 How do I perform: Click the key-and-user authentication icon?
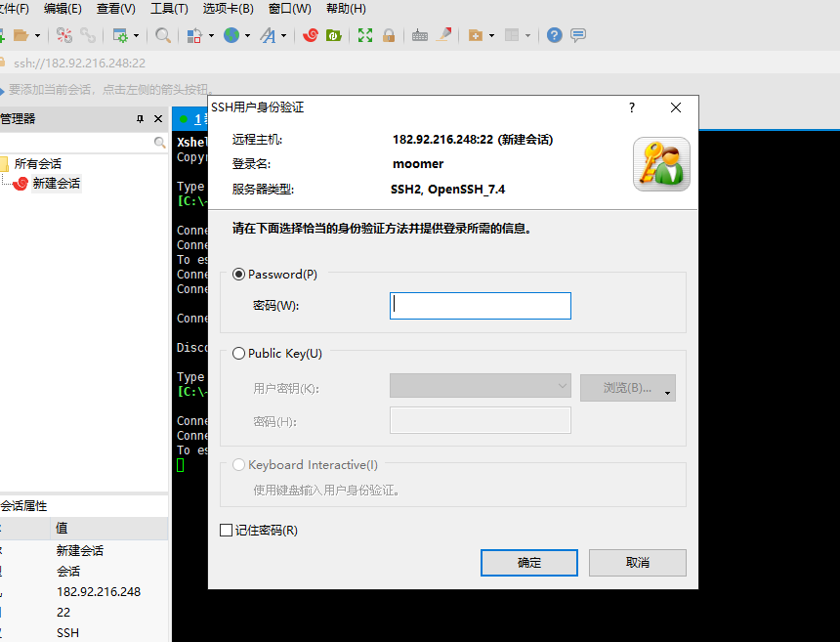[x=661, y=164]
